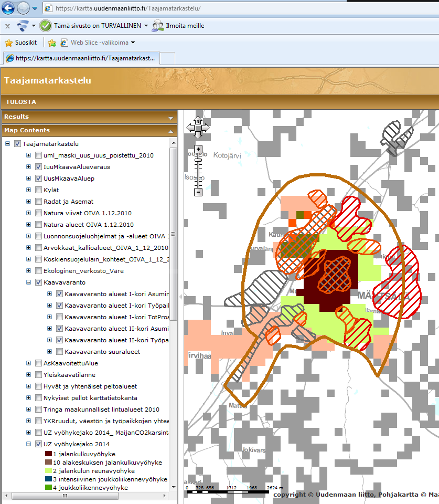Click the Internet Explorer page icon in address bar
Viewport: 439px width, 504px height.
[x=48, y=8]
